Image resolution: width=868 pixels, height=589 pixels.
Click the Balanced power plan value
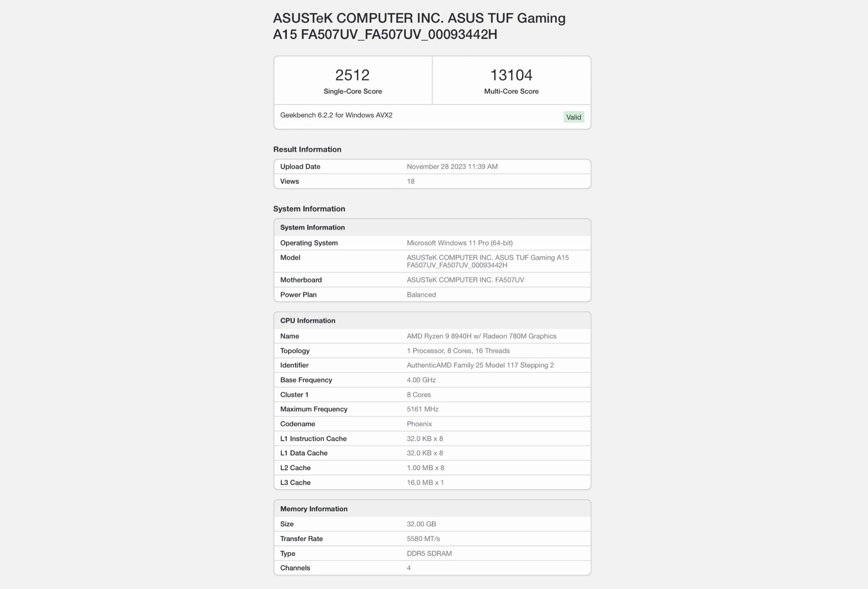click(421, 295)
